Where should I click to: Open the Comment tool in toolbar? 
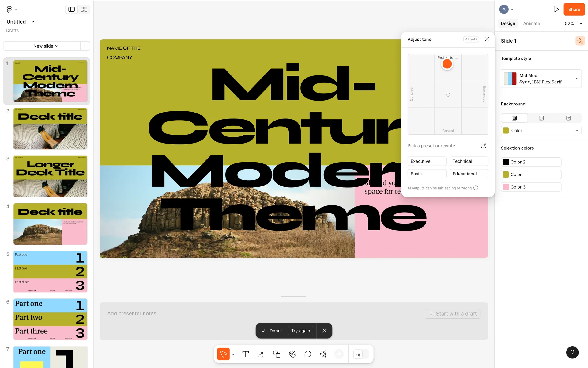308,354
